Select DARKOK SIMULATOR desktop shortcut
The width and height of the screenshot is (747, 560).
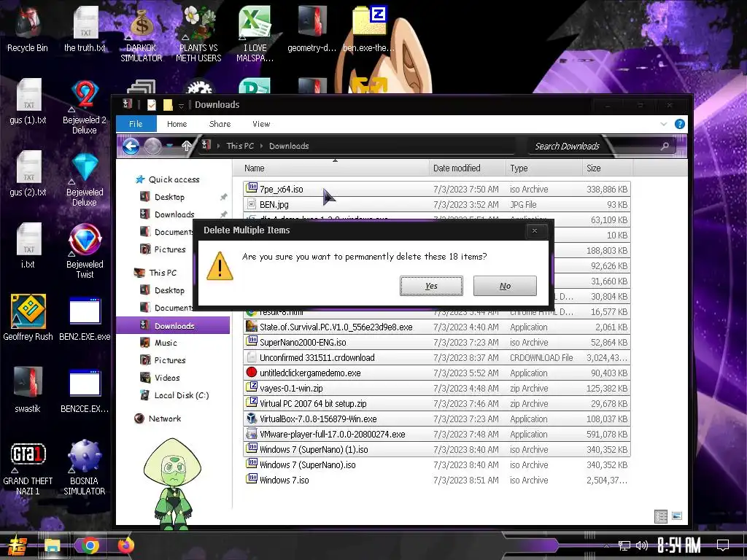(142, 34)
